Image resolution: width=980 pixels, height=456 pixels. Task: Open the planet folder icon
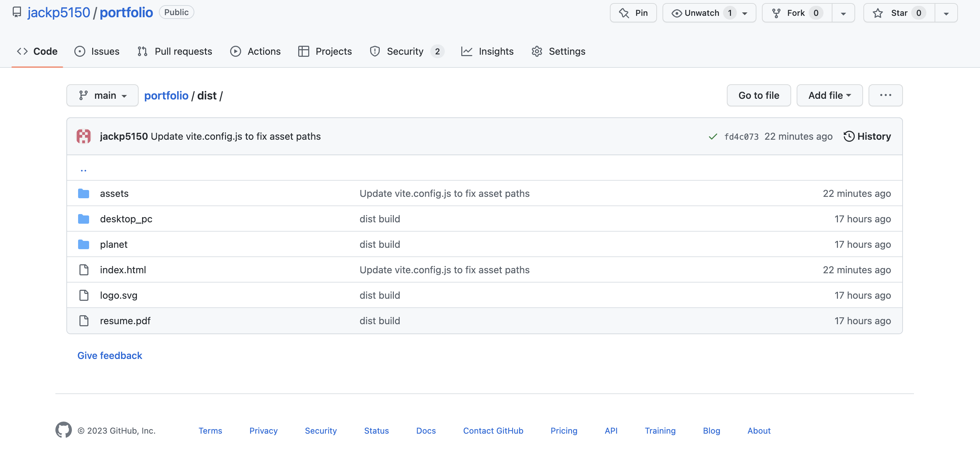[84, 244]
